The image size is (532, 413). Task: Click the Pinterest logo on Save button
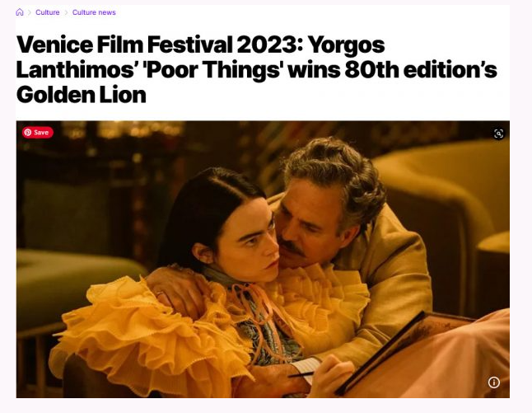(28, 133)
